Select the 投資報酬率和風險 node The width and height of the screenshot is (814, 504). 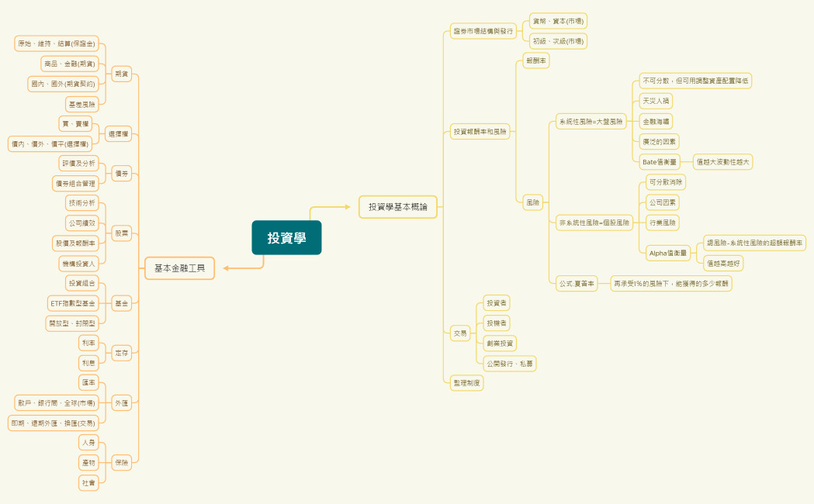[x=480, y=132]
